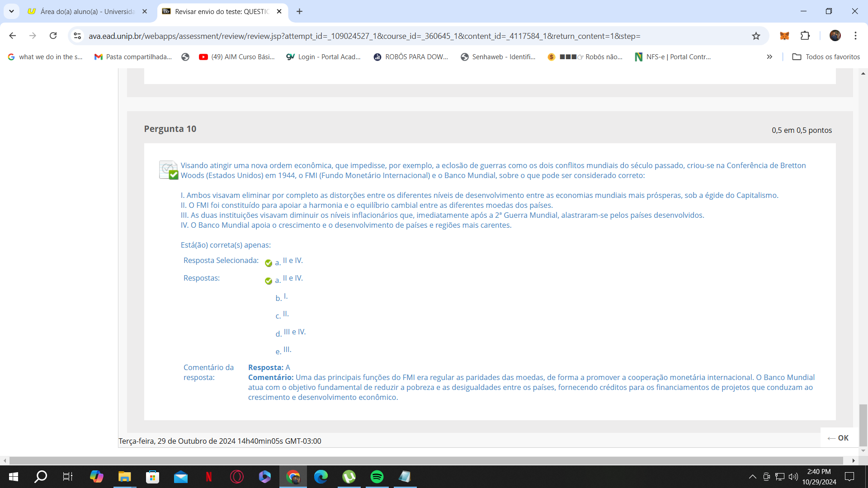Show more bookmarks with the chevron
This screenshot has width=868, height=488.
(769, 57)
